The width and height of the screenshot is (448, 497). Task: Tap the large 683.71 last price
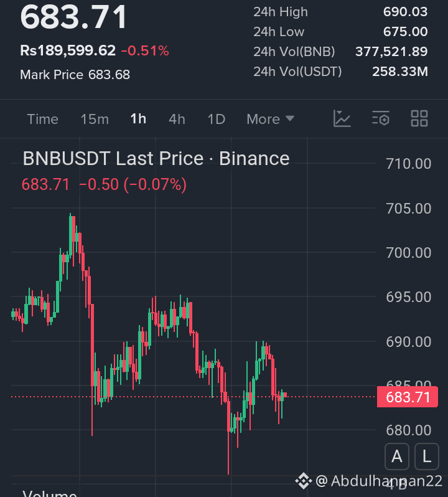[x=73, y=17]
